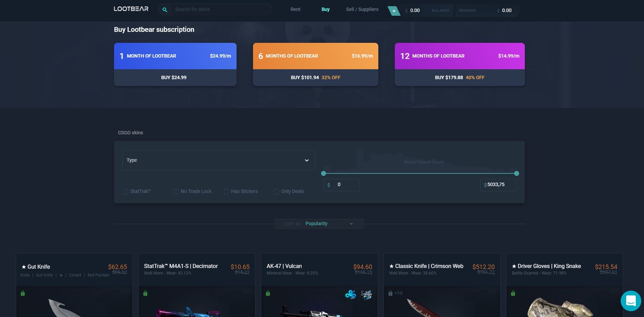Click the green lock icon on Gut Knife
644x317 pixels.
coord(23,293)
